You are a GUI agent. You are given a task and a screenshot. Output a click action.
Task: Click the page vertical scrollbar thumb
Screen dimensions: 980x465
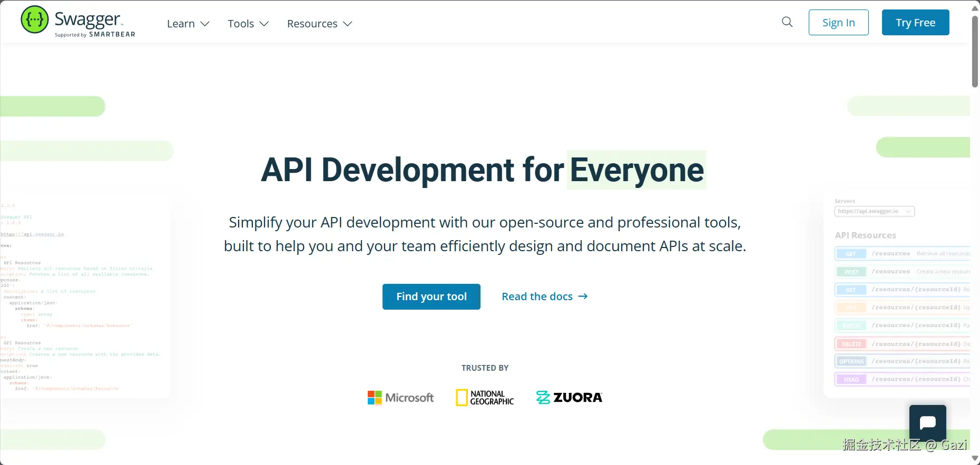click(x=975, y=51)
